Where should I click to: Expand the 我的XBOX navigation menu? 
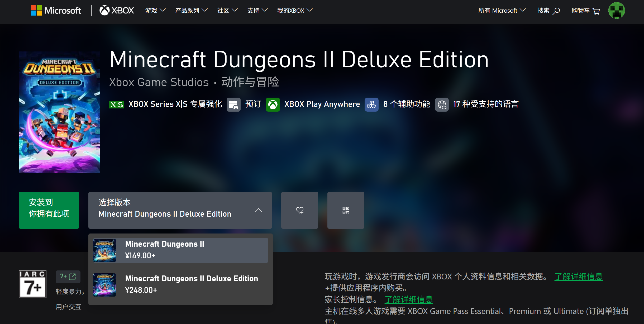[x=295, y=11]
